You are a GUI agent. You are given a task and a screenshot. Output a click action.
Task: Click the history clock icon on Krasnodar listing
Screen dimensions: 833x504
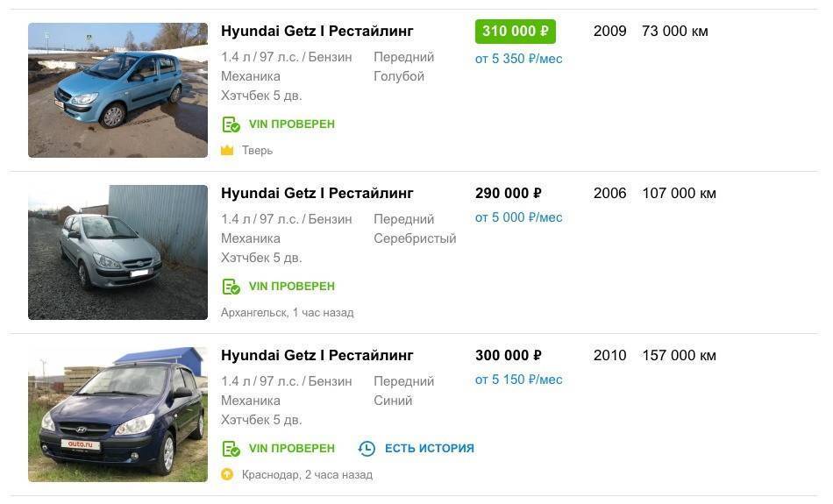pyautogui.click(x=367, y=449)
